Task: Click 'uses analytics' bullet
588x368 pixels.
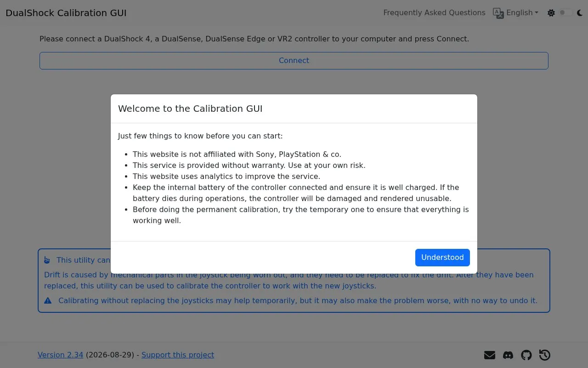Action: tap(226, 177)
